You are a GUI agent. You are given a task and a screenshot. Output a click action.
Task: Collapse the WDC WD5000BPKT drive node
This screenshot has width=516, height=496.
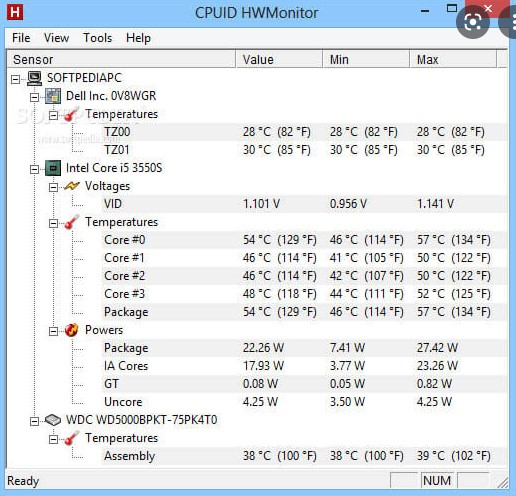point(34,421)
